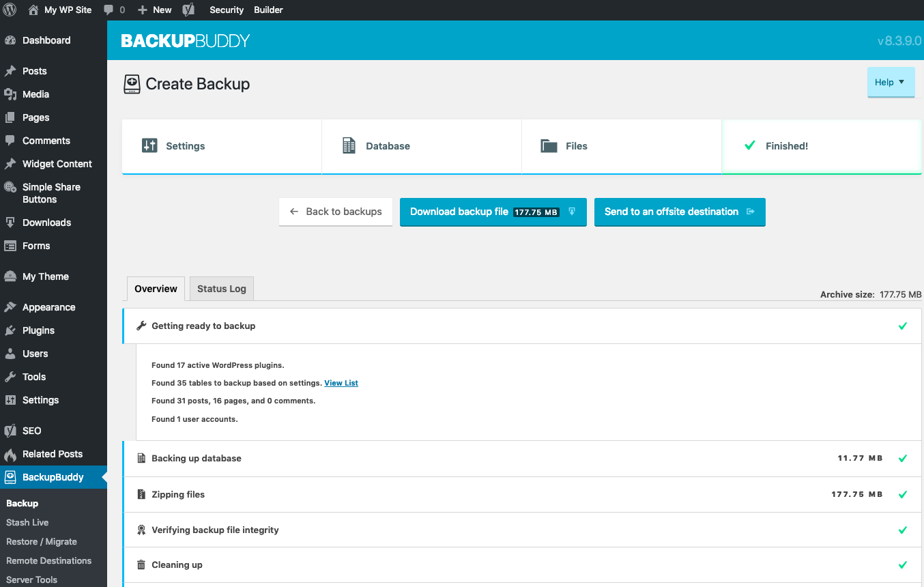The height and width of the screenshot is (587, 924).
Task: Click the My Theme icon in the sidebar
Action: 10,276
